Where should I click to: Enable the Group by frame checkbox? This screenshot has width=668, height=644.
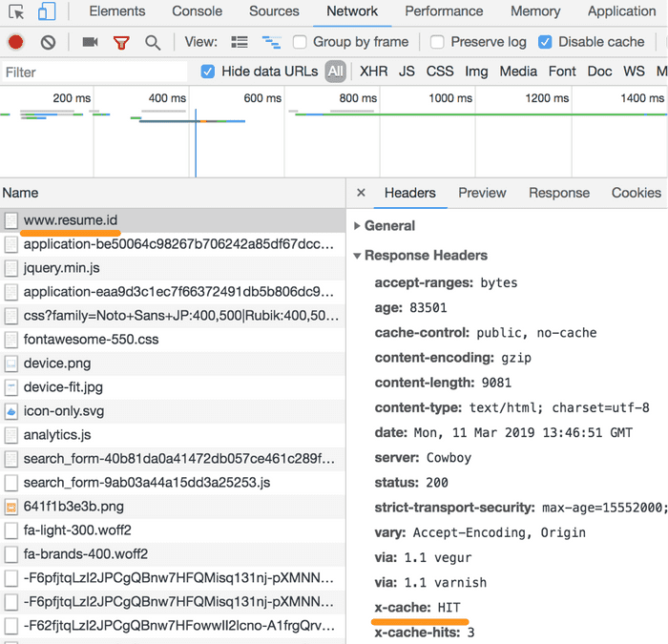[x=300, y=42]
